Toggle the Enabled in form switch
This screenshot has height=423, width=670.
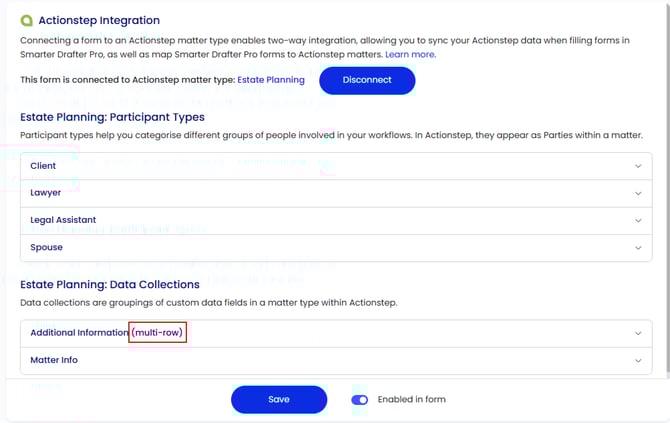360,399
